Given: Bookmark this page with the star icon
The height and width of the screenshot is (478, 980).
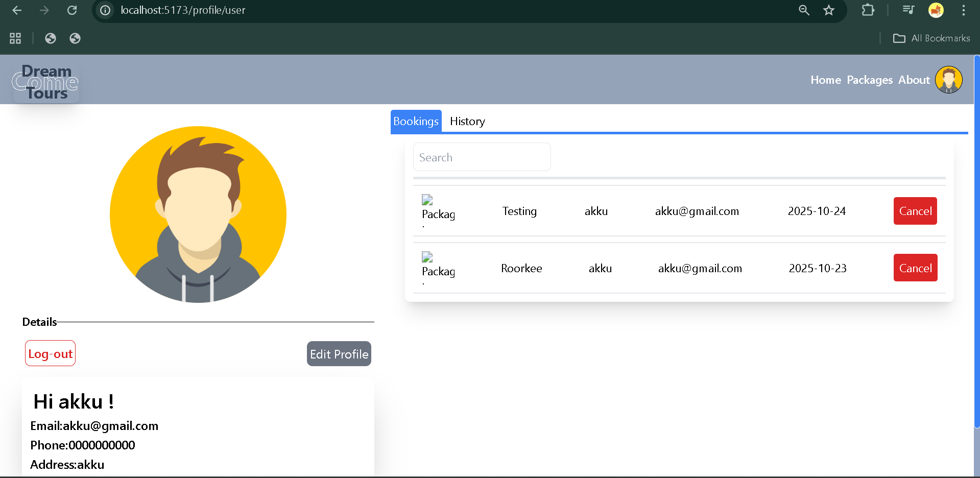Looking at the screenshot, I should [828, 10].
